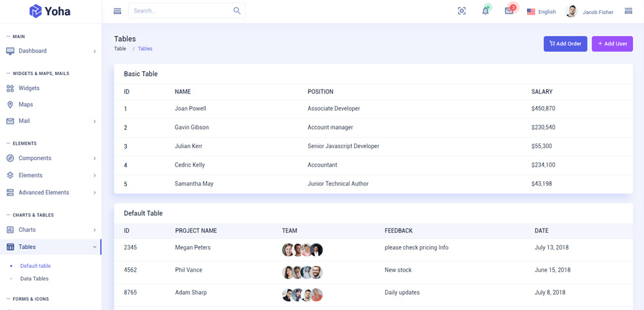Open the Maps menu item
644x310 pixels.
point(51,105)
